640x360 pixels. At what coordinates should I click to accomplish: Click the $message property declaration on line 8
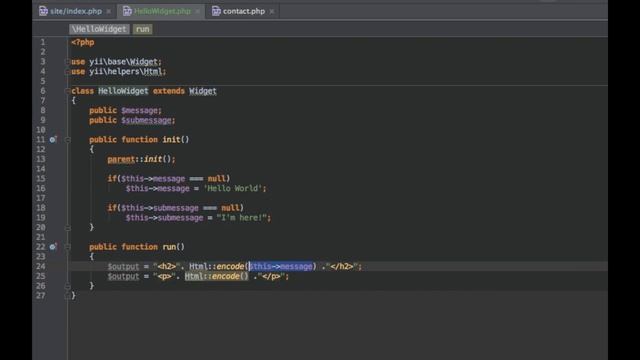[139, 110]
